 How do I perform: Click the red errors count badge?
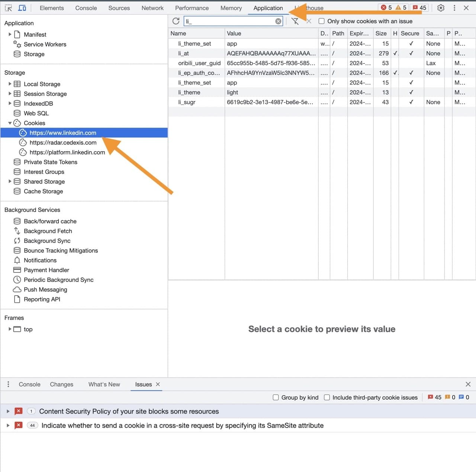click(x=386, y=7)
